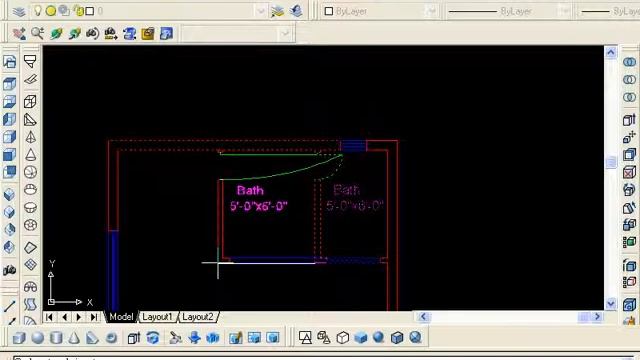Screen dimensions: 640x360
Task: Click the red X box icon in right toolbar
Action: point(629,172)
